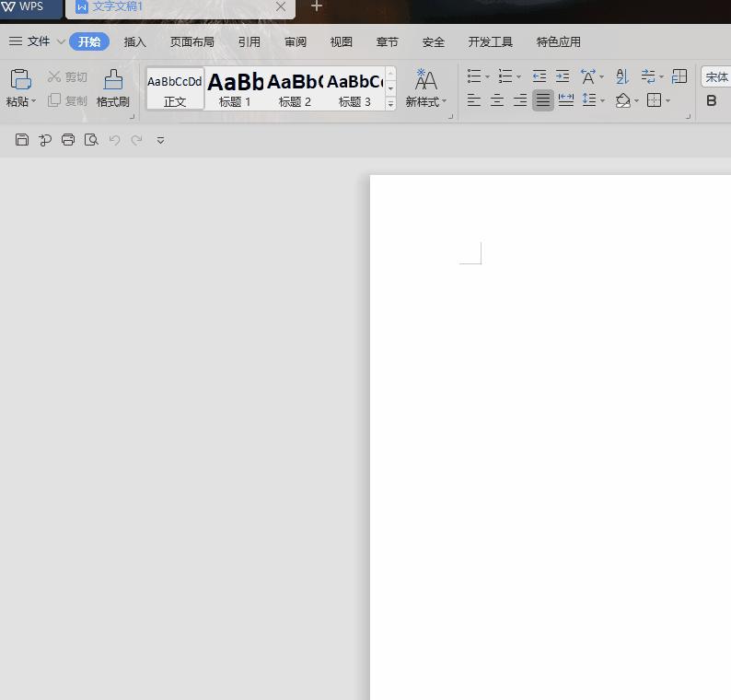The image size is (731, 700).
Task: Click the Print icon in quick access toolbar
Action: click(x=68, y=140)
